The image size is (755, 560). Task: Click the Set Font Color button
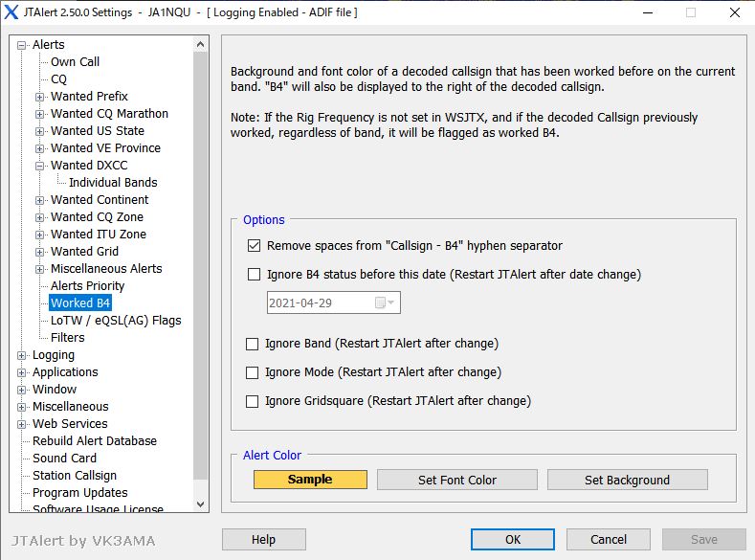click(456, 480)
